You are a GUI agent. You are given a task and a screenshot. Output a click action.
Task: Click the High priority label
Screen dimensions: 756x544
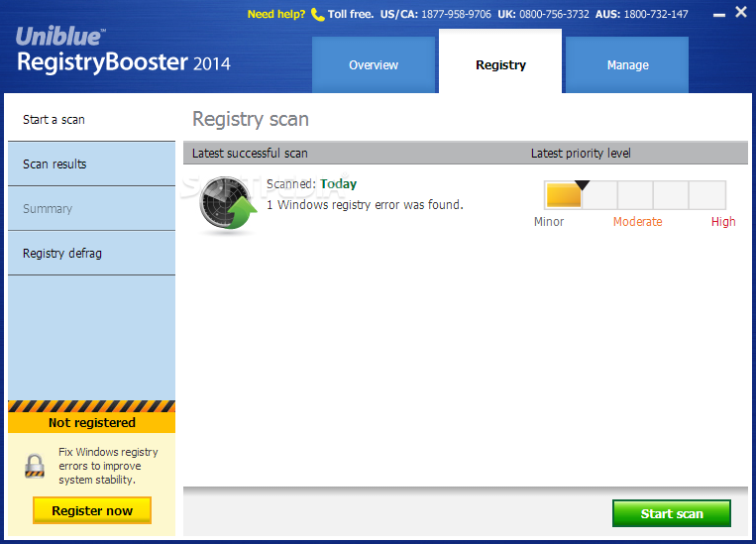tap(723, 221)
